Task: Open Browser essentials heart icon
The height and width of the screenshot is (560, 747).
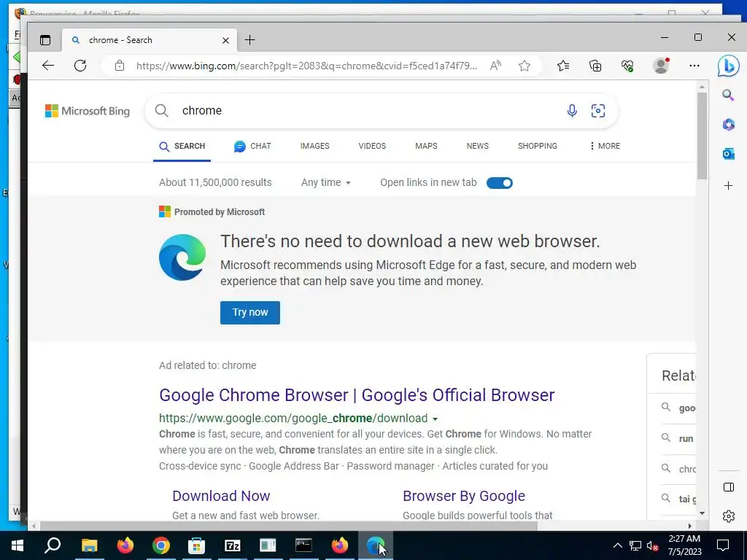Action: (x=628, y=66)
